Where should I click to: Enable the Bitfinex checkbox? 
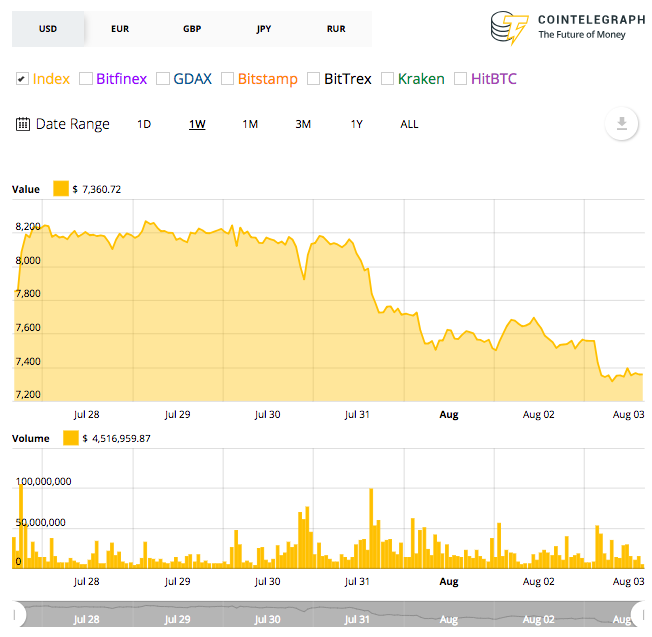[86, 79]
